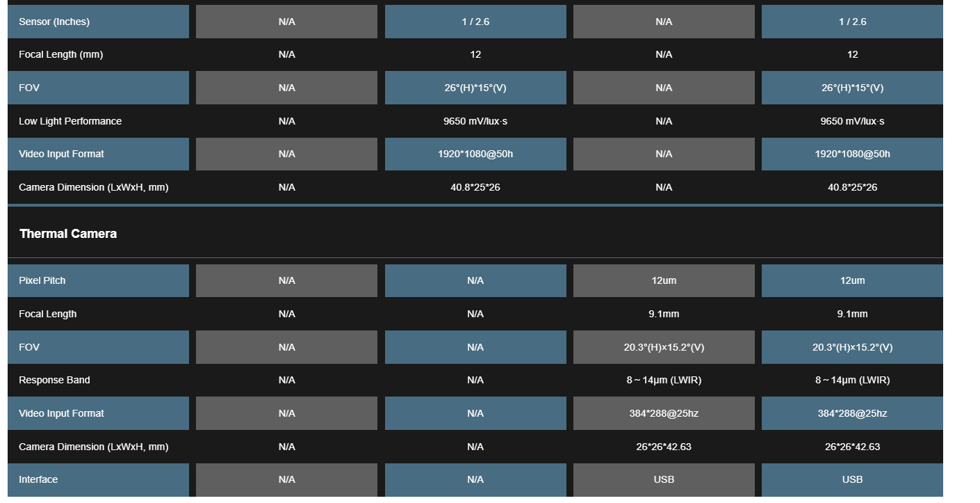Click the Response Band row label

(54, 380)
